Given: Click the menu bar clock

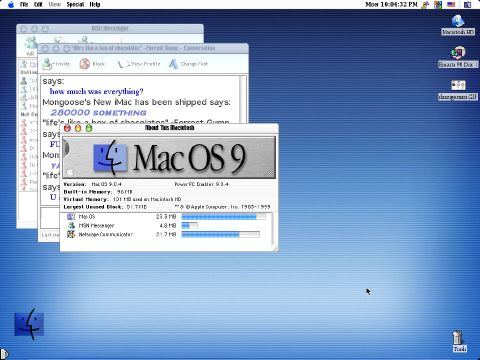Looking at the screenshot, I should (391, 4).
